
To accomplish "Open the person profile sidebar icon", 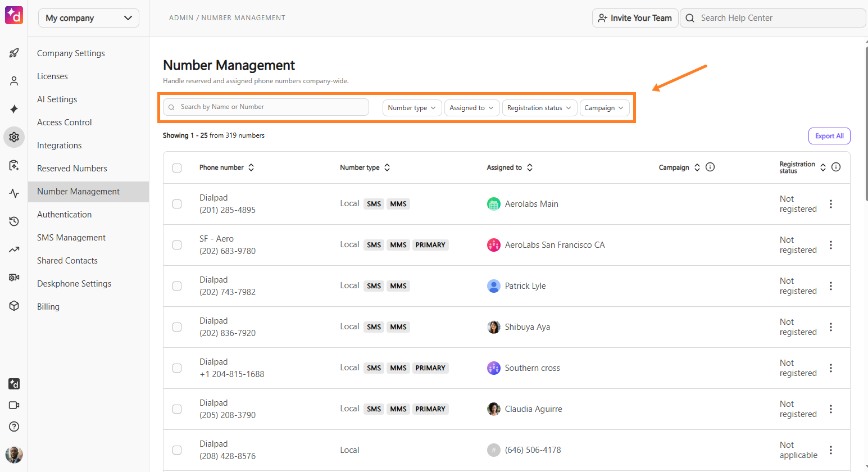I will click(x=14, y=81).
